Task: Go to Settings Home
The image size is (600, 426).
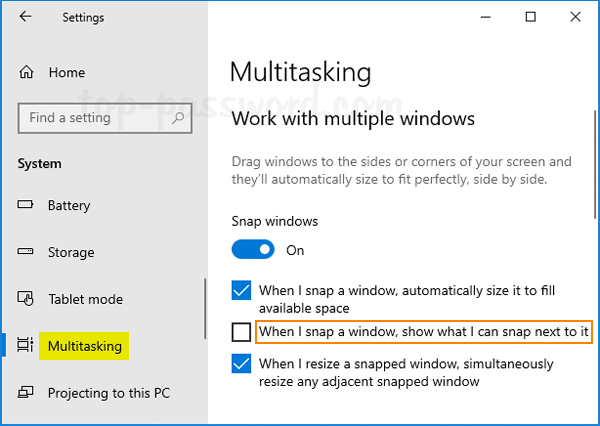Action: [x=66, y=73]
